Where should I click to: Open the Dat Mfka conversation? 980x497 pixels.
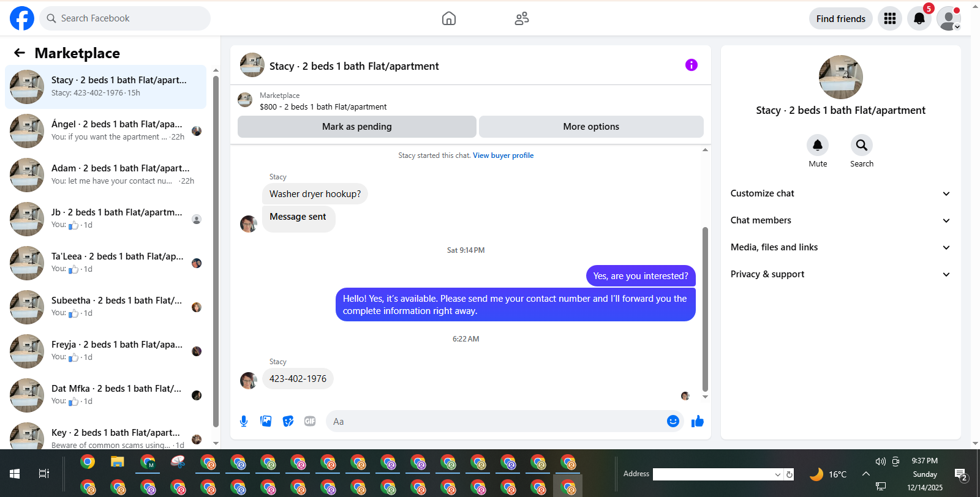[105, 395]
